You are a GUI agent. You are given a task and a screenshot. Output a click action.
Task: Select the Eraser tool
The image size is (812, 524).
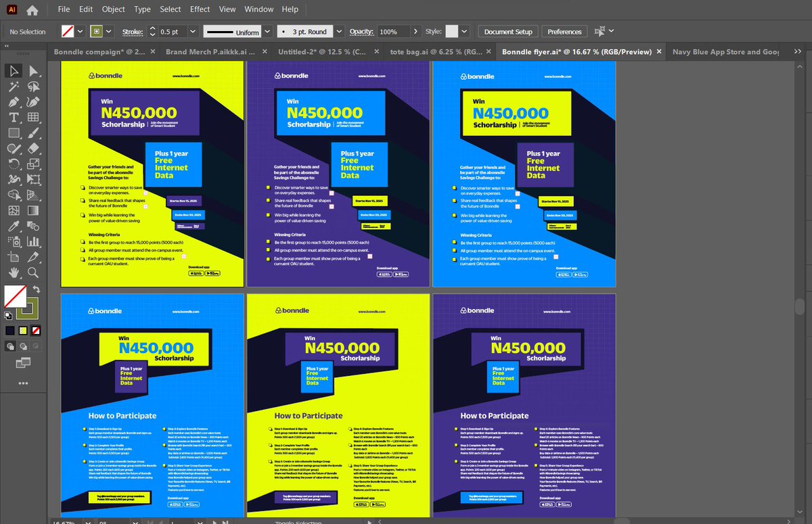(x=32, y=149)
